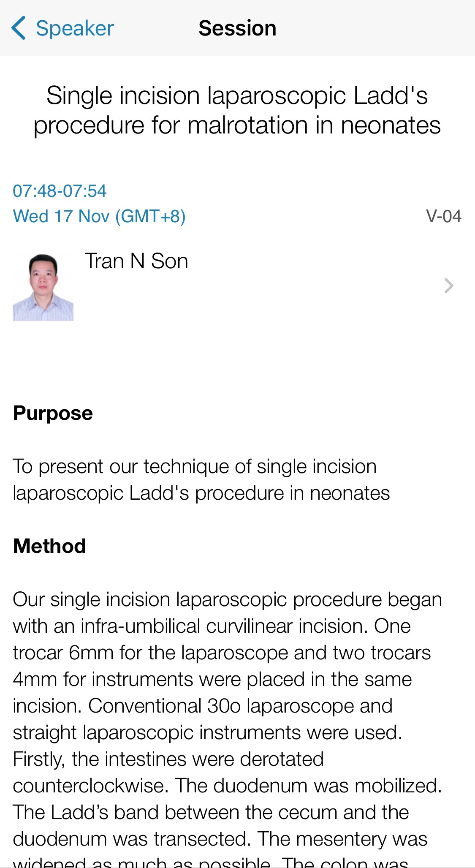The height and width of the screenshot is (868, 475).
Task: Tap the back chevron arrow icon
Action: click(x=19, y=28)
